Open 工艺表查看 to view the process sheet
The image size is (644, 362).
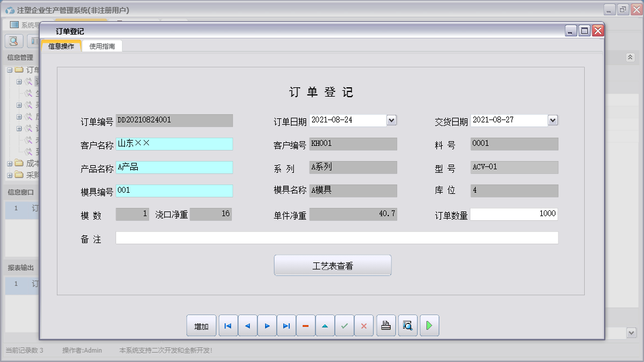332,265
